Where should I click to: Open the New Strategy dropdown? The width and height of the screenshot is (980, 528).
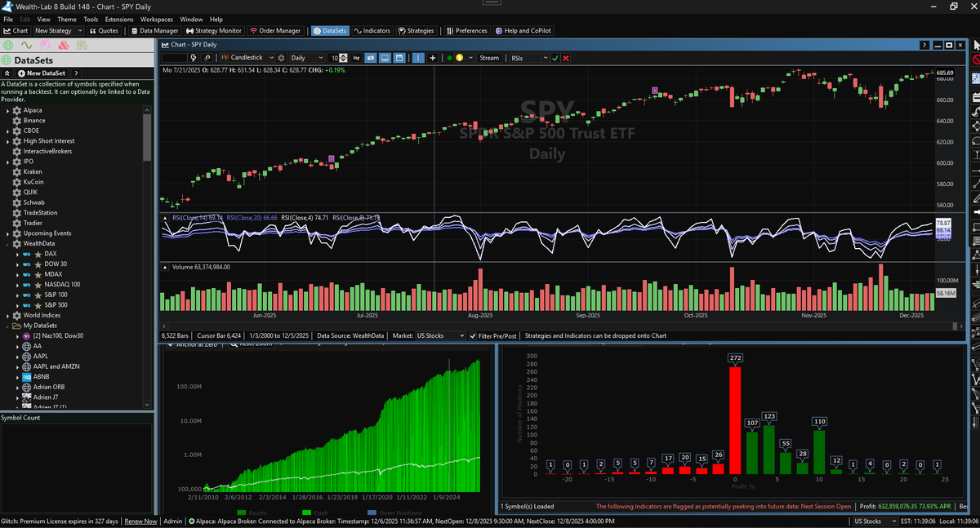(59, 31)
